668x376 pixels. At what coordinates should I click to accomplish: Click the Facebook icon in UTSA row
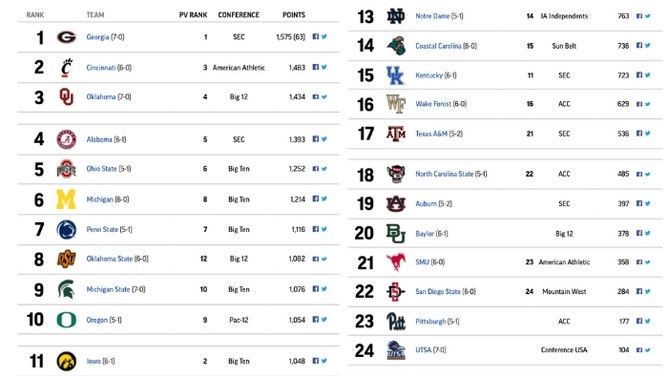[x=639, y=350]
